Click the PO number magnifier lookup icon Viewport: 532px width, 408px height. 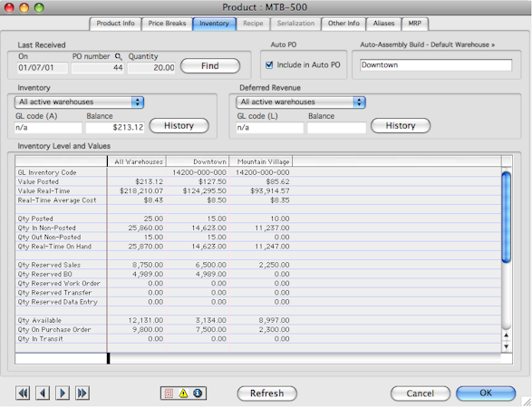[119, 56]
